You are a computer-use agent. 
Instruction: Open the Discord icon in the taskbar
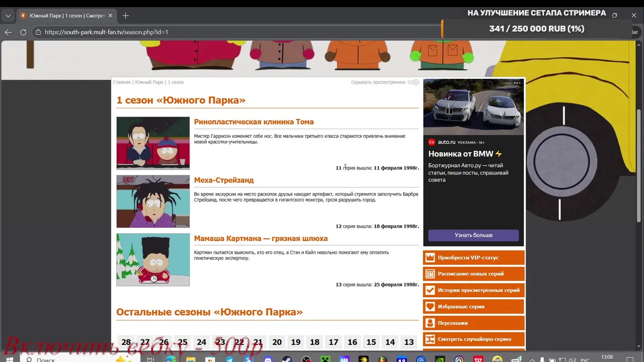pos(268,359)
